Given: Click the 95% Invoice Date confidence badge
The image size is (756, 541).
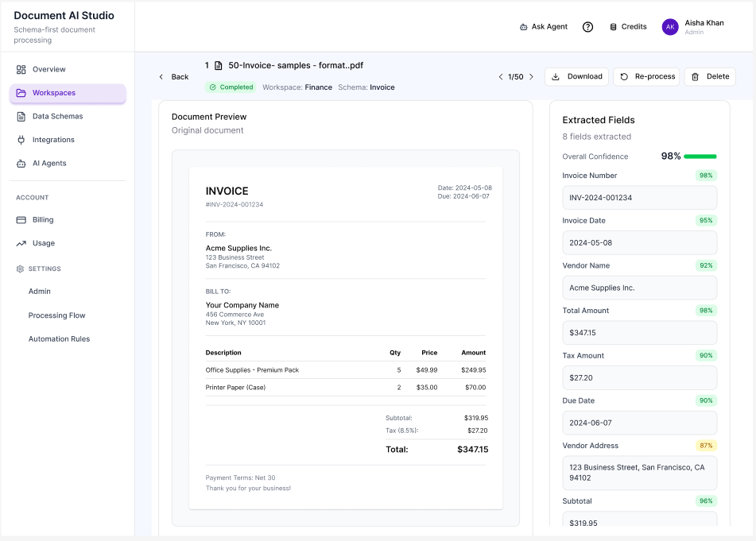Looking at the screenshot, I should tap(706, 221).
